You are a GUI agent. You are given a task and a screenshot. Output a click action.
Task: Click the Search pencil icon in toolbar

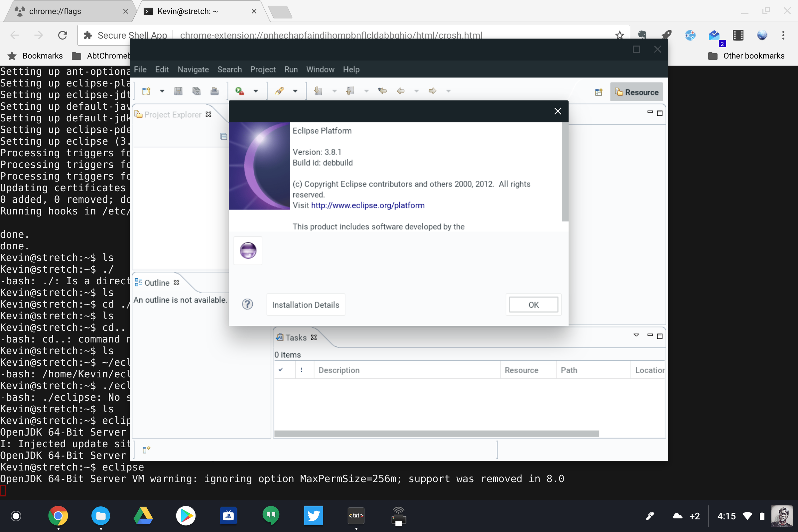point(279,91)
